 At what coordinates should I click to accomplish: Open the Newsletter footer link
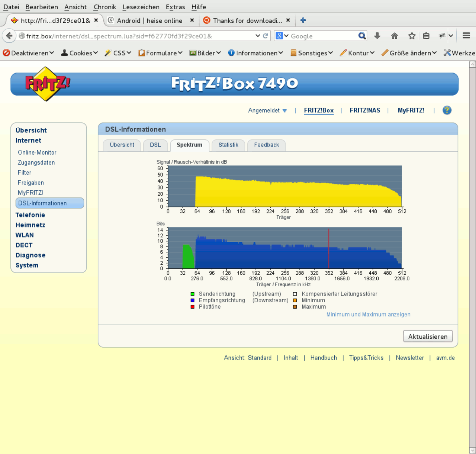[x=410, y=358]
